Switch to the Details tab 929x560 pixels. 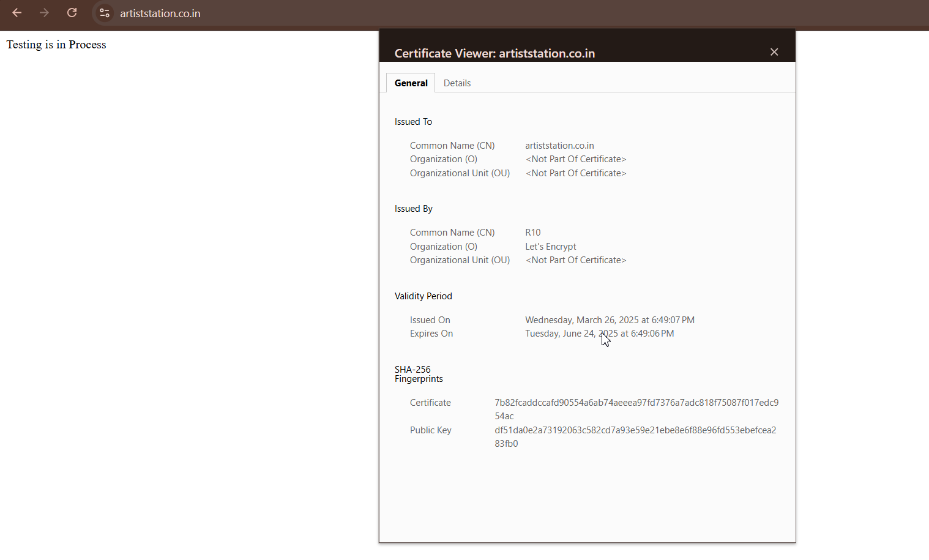(457, 83)
